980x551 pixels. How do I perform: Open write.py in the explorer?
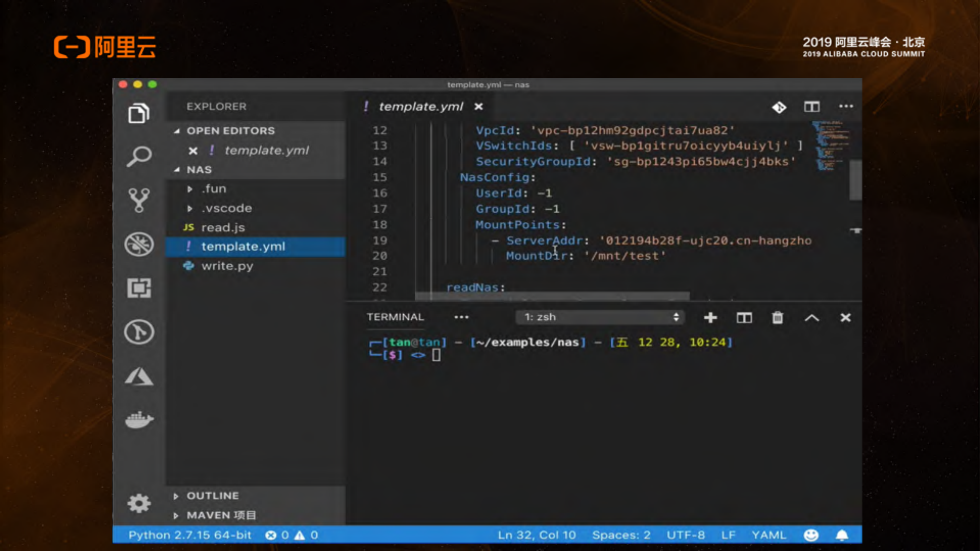pos(227,266)
